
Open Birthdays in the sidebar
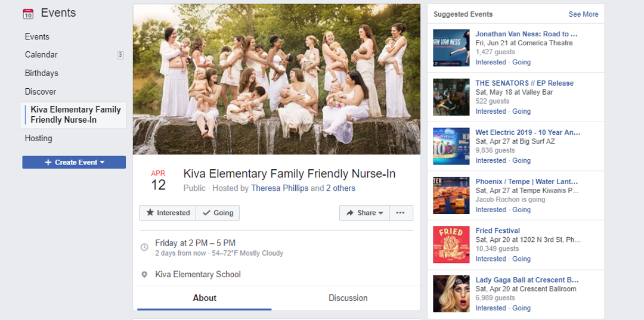pyautogui.click(x=42, y=73)
